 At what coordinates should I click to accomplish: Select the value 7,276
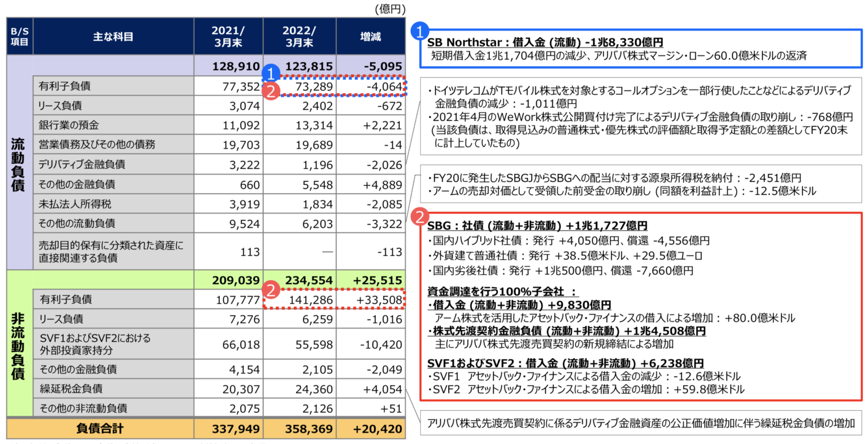coord(245,320)
